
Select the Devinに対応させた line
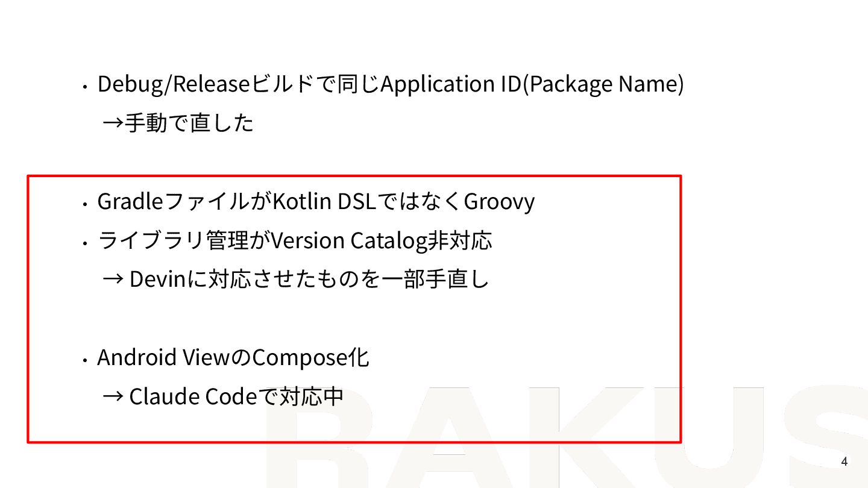(295, 280)
